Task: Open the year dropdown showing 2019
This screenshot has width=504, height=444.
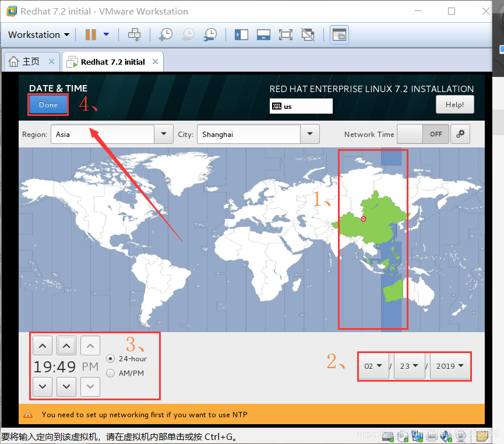Action: 450,366
